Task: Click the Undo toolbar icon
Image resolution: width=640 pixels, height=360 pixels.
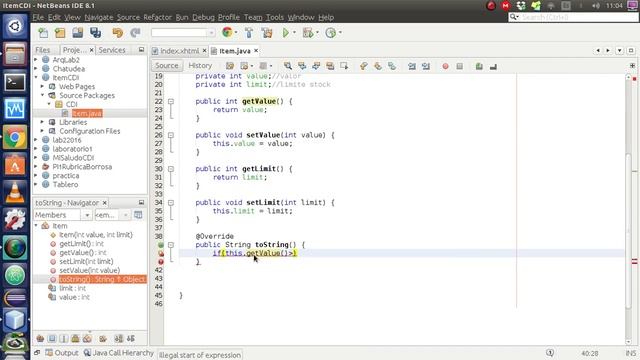Action: [x=118, y=33]
